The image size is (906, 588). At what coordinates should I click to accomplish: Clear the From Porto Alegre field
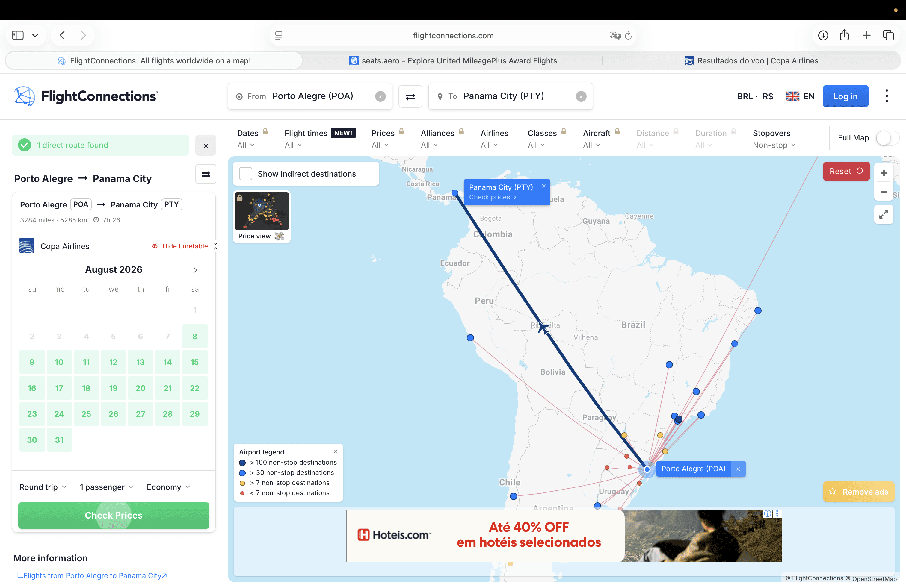tap(380, 97)
